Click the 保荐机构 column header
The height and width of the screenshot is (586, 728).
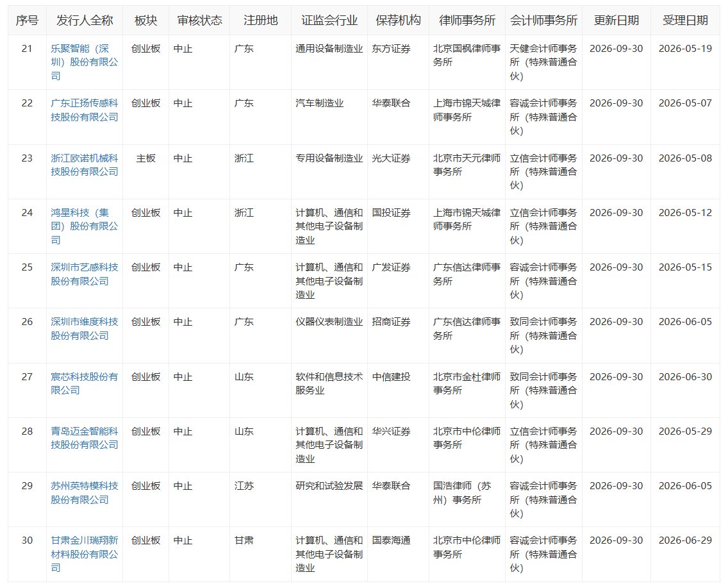tap(399, 21)
